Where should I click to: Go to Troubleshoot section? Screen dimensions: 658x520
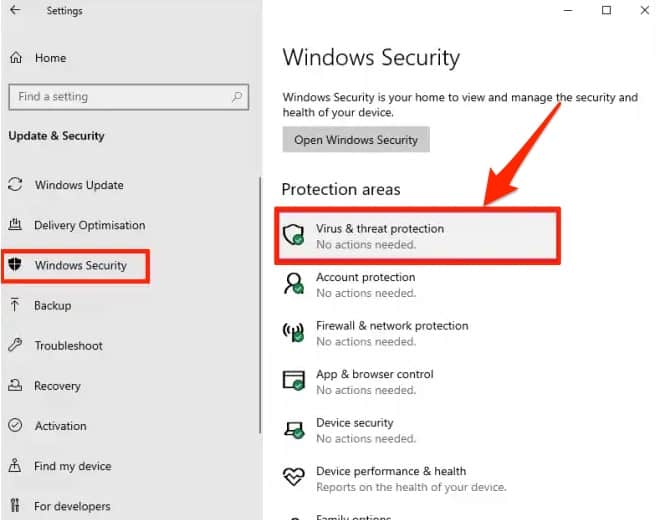click(68, 345)
